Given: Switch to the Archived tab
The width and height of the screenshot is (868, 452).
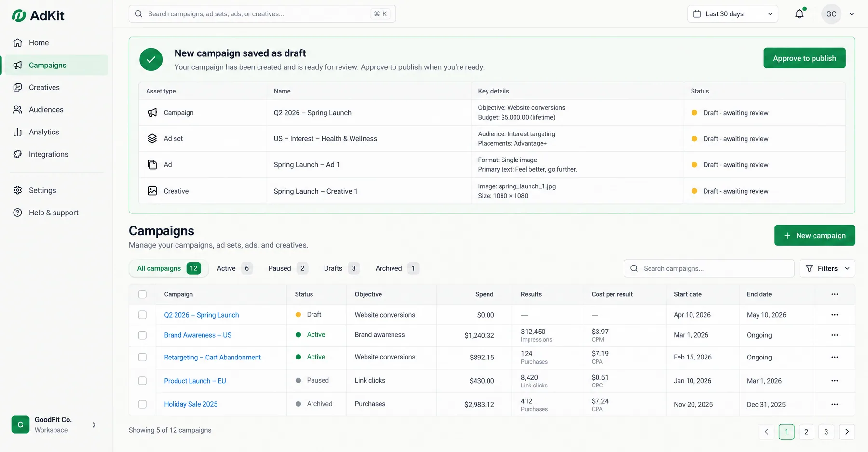Looking at the screenshot, I should (x=397, y=268).
